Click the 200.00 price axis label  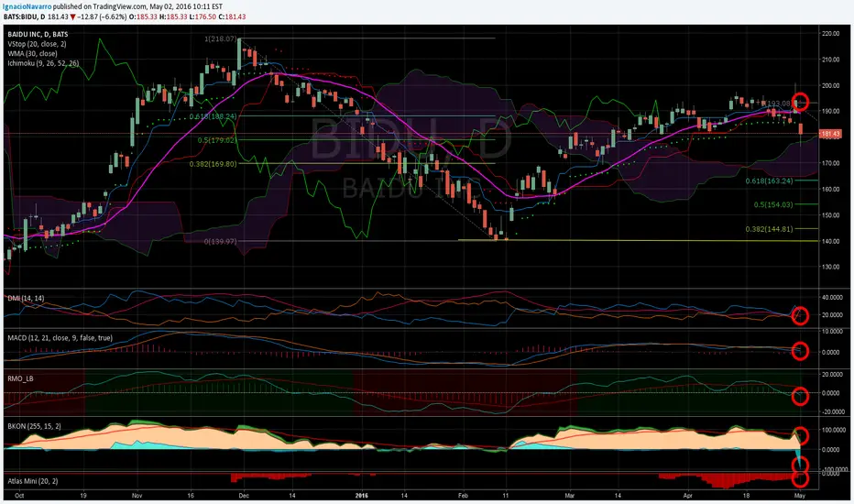click(831, 85)
